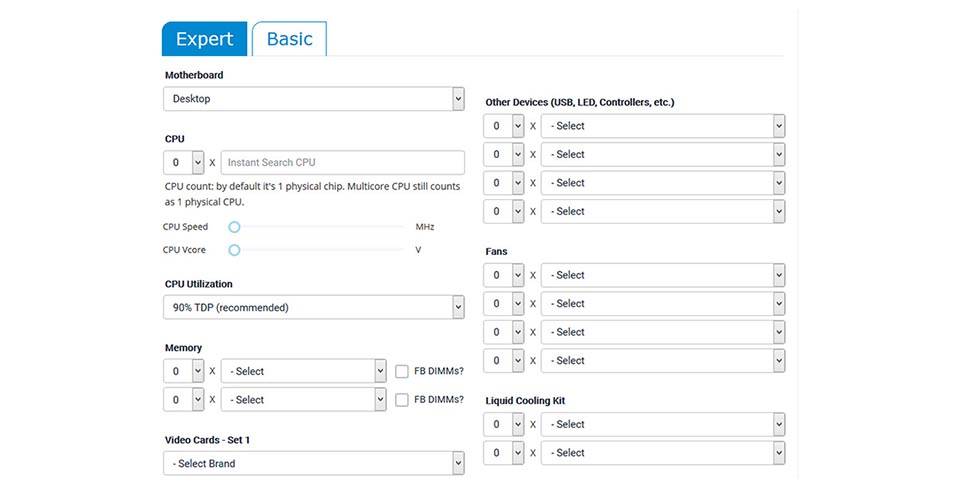Open second Memory quantity dropdown
960x489 pixels.
184,399
